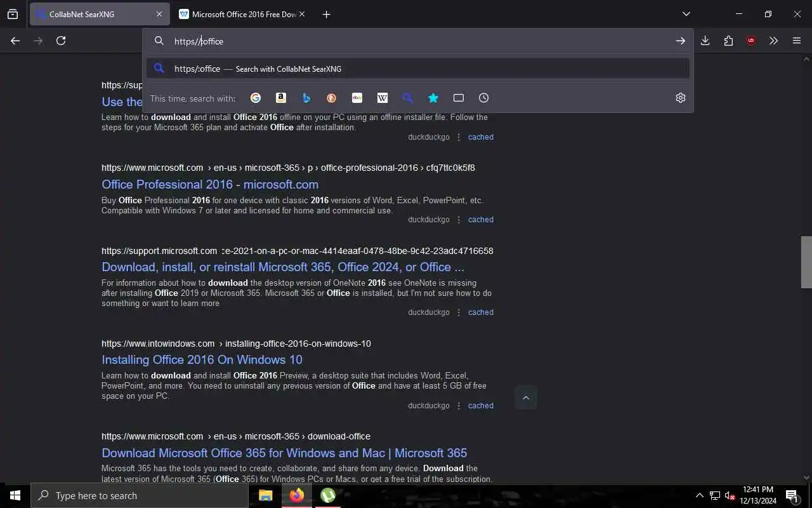Open cached link for Office Professional 2016 result
The image size is (812, 508).
[481, 220]
